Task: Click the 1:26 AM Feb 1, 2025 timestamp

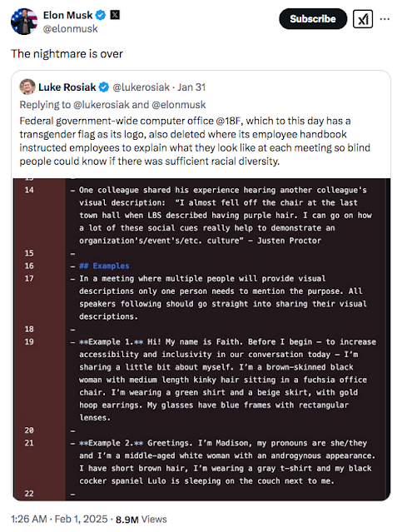Action: click(x=59, y=519)
